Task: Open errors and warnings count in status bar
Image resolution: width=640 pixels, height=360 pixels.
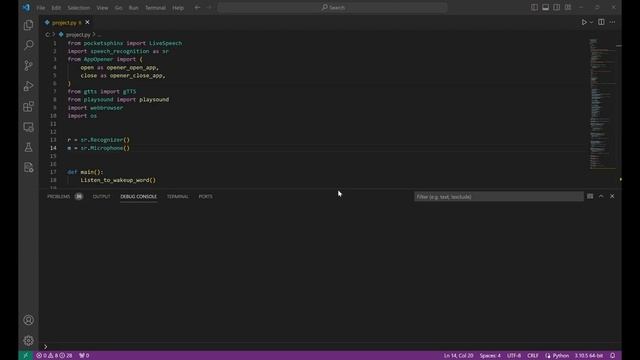Action: (54, 356)
